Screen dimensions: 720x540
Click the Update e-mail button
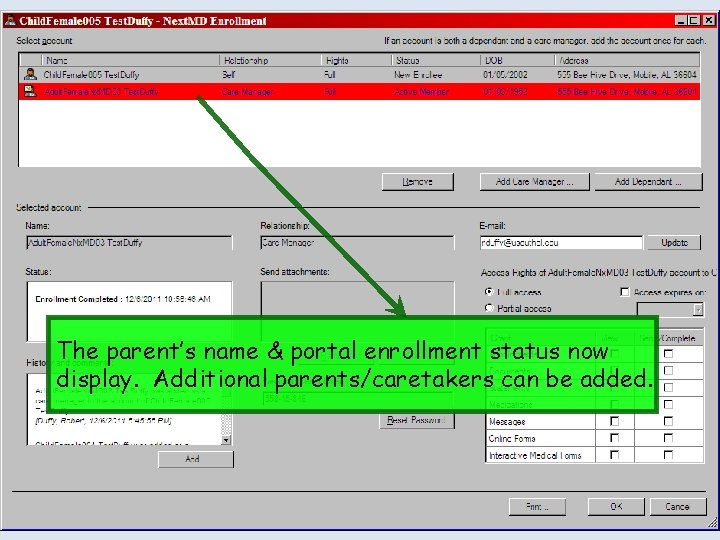[674, 242]
